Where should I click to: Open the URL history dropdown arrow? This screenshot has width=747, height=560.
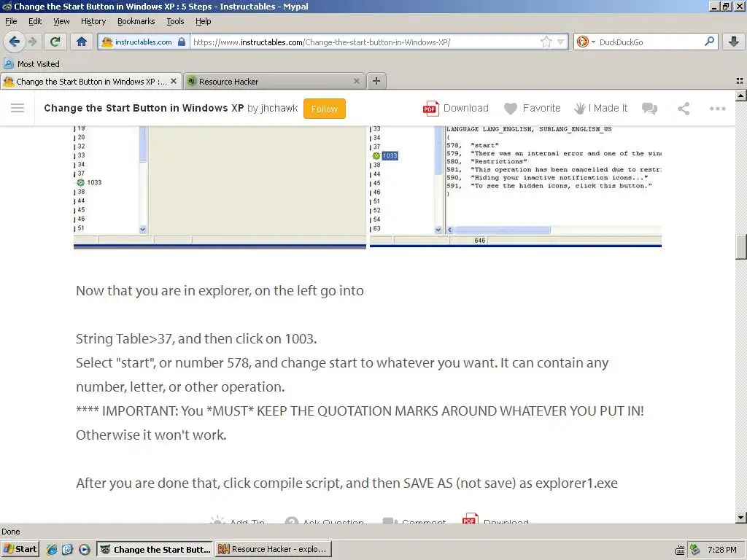click(561, 42)
